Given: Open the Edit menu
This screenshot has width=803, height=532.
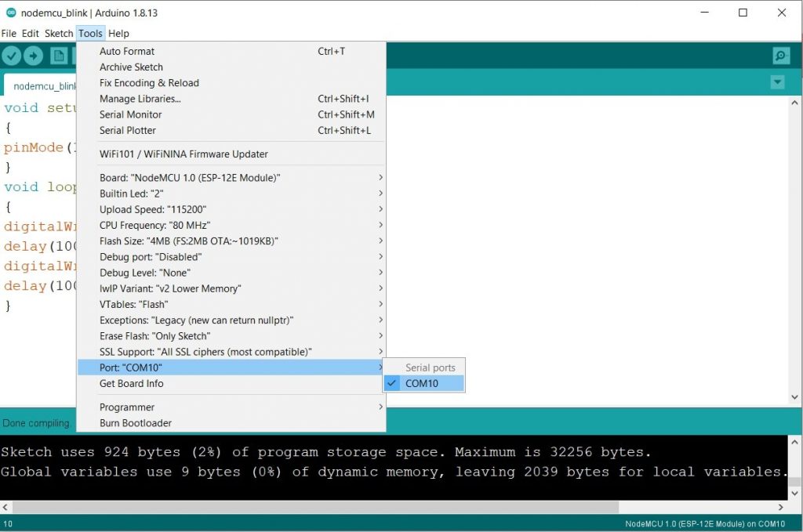Looking at the screenshot, I should pos(31,33).
